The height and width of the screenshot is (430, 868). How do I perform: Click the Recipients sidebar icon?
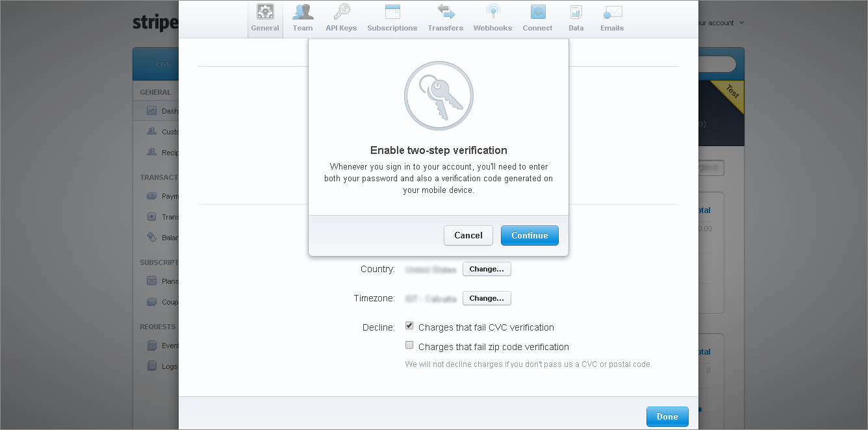point(151,152)
